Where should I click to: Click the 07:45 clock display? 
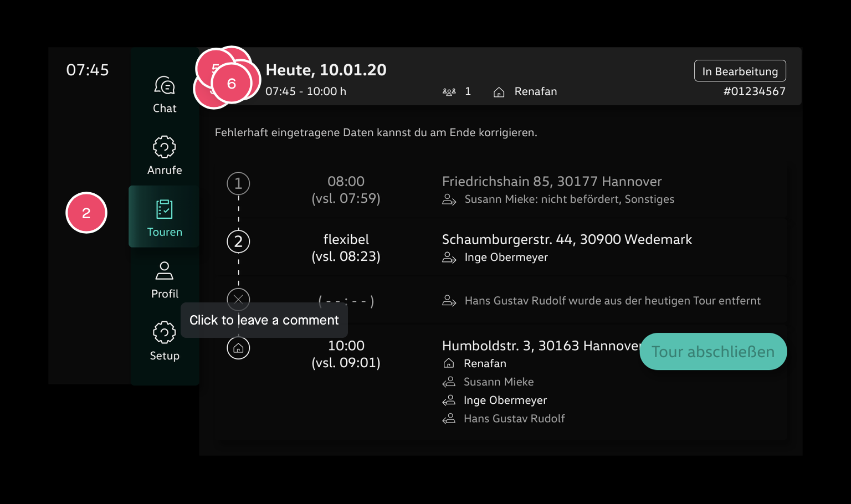pyautogui.click(x=88, y=70)
